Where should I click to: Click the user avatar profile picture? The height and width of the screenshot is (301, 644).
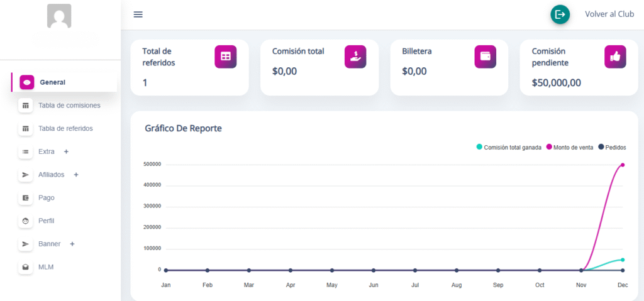(59, 16)
